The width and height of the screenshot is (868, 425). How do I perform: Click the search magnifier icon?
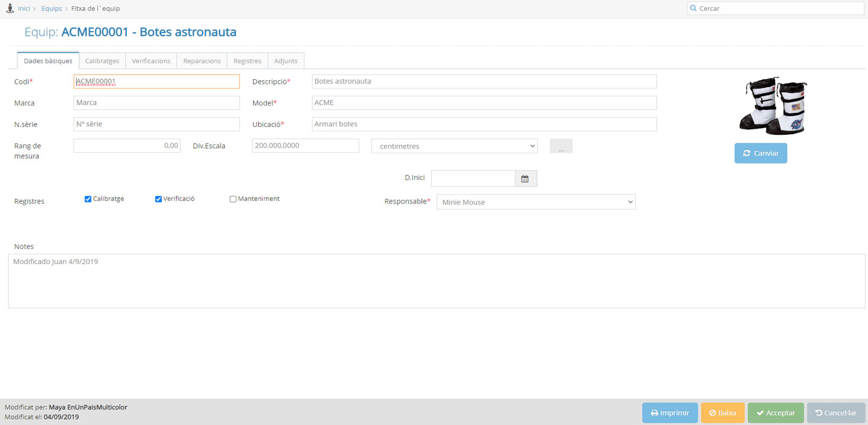(693, 8)
